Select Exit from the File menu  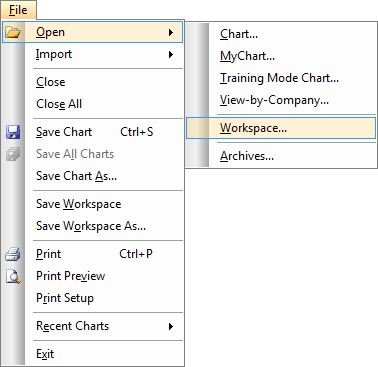click(92, 354)
